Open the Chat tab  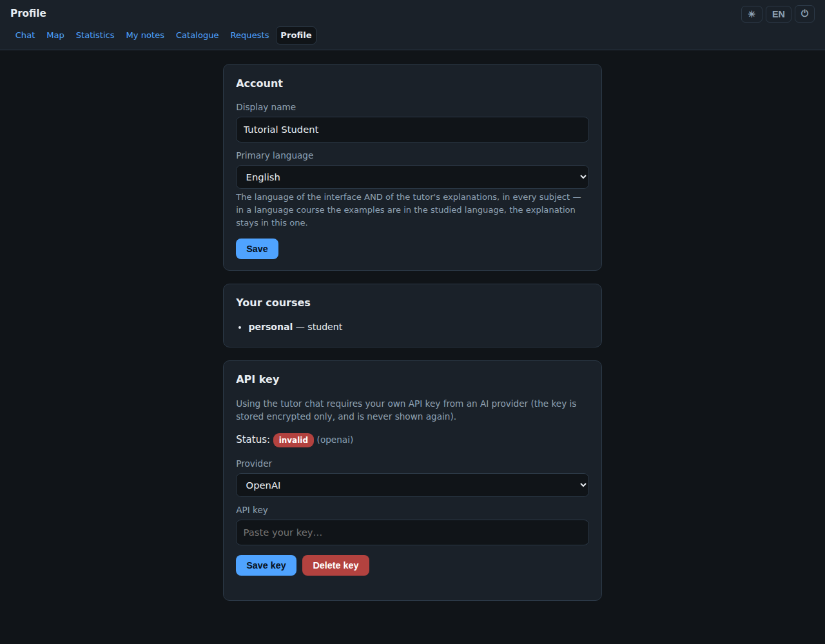coord(25,35)
